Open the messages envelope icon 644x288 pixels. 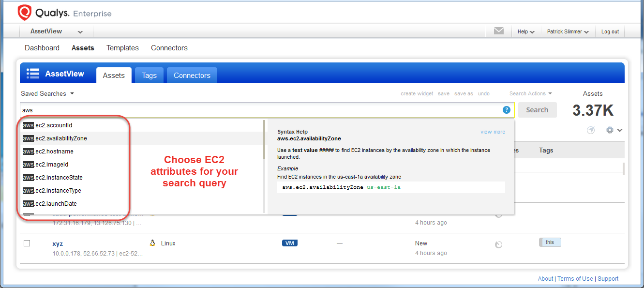[x=498, y=31]
